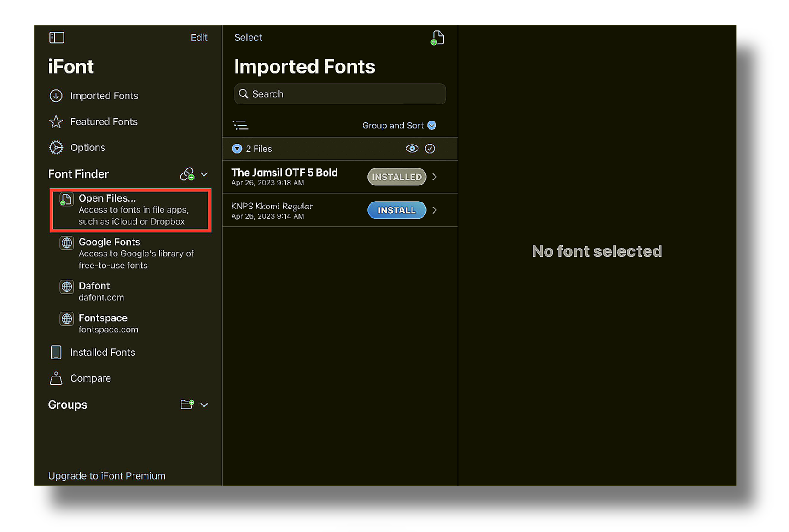
Task: Open Options settings
Action: click(87, 147)
